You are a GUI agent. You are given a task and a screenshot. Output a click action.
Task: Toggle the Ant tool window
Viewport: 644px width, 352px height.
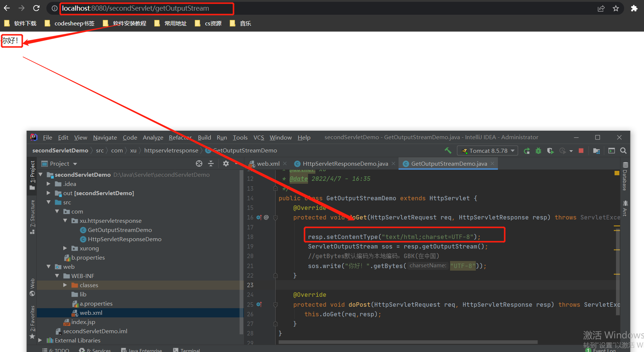[x=625, y=208]
